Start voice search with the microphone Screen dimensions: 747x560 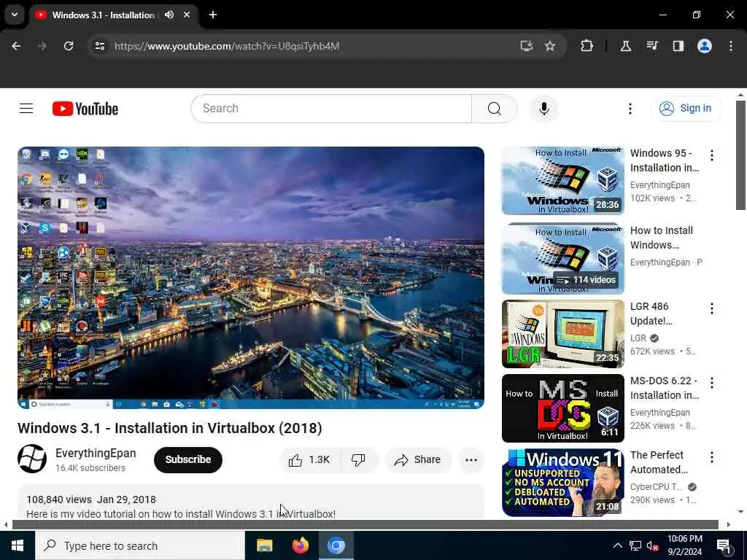click(x=543, y=109)
